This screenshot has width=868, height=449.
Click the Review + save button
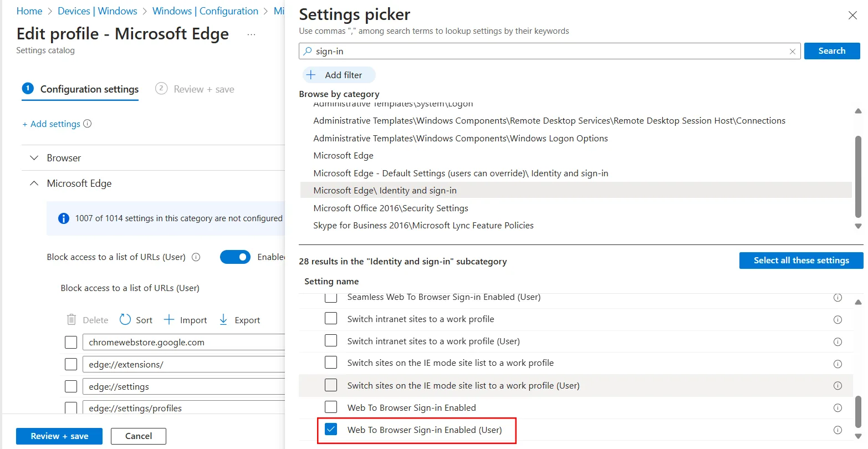[x=59, y=436]
